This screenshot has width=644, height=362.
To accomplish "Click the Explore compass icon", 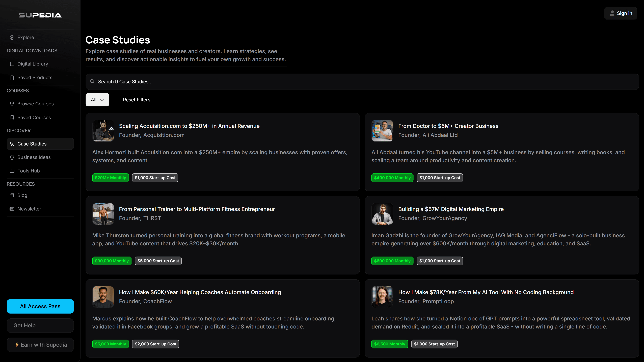I will 12,38.
